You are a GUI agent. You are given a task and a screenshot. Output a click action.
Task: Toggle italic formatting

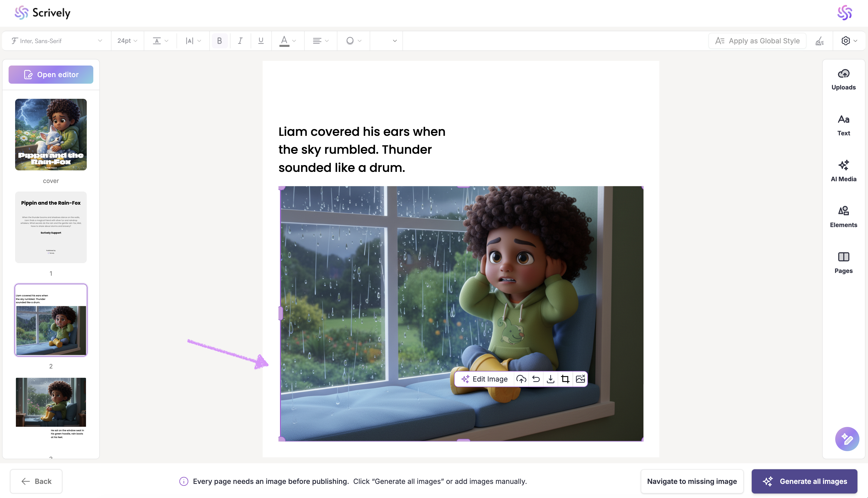[240, 41]
